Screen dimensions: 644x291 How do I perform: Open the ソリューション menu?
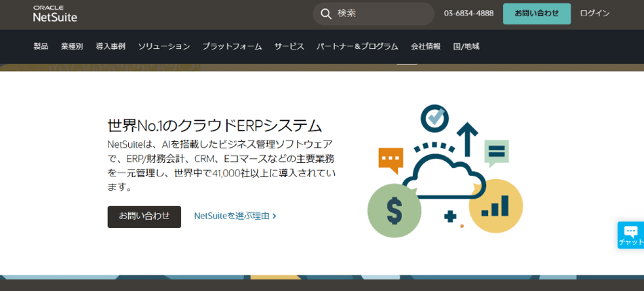tap(164, 46)
